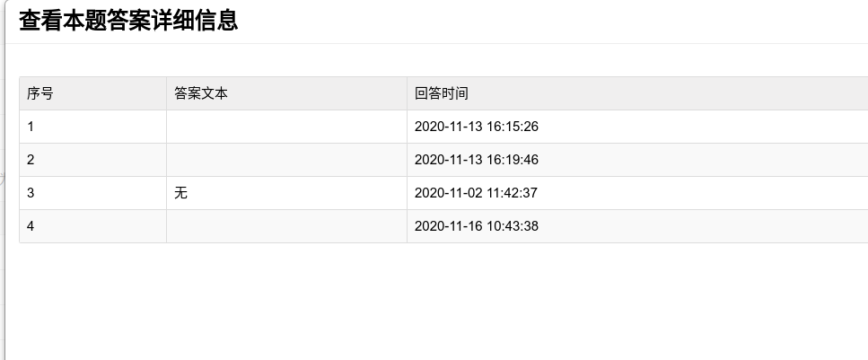
Task: Click the 答案文本 column header
Action: pyautogui.click(x=201, y=93)
